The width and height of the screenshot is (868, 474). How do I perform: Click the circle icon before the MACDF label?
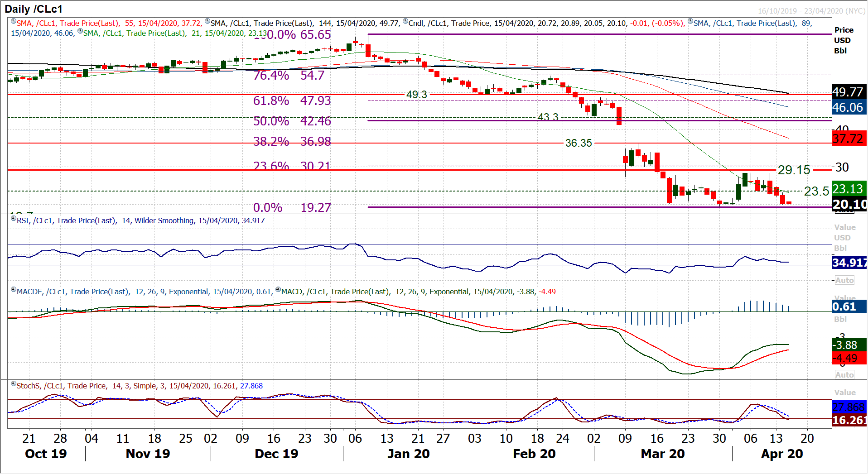coord(14,290)
